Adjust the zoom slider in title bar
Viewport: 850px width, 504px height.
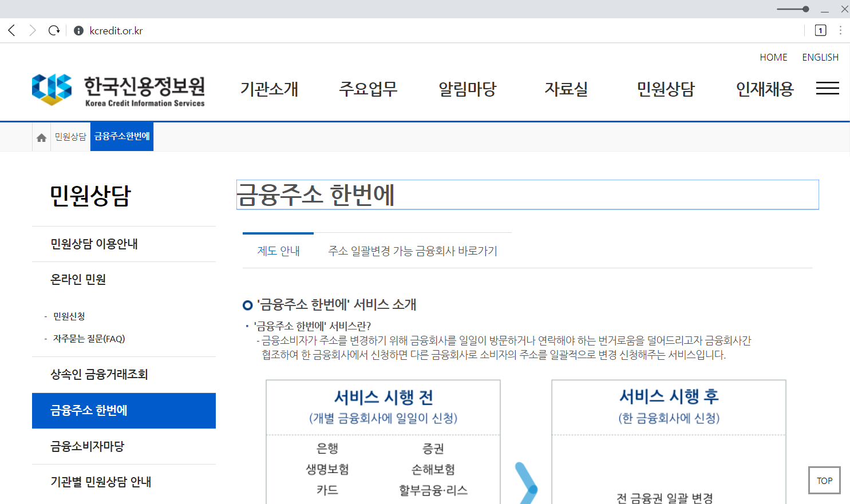[x=793, y=9]
